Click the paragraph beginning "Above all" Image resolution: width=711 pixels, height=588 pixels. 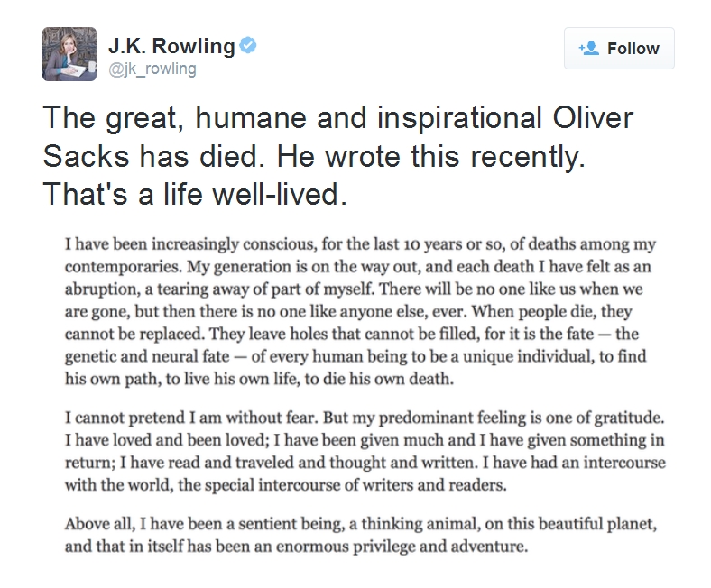tap(361, 535)
